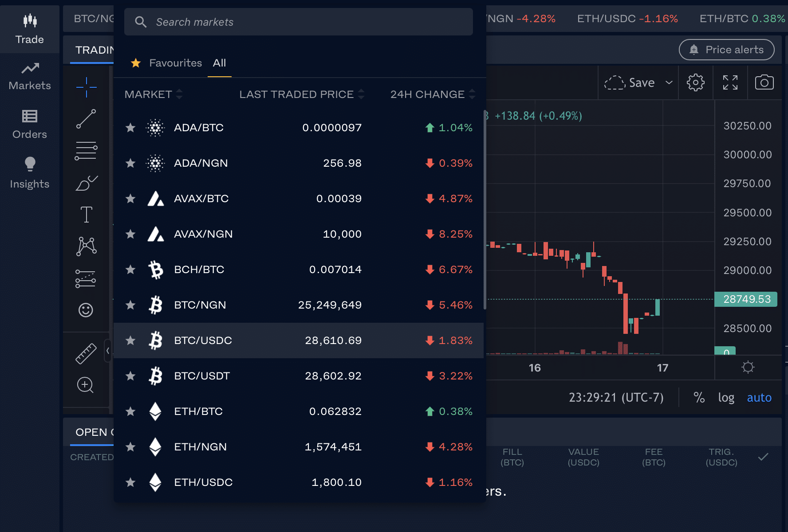
Task: Open chart settings via the gear icon
Action: point(695,82)
